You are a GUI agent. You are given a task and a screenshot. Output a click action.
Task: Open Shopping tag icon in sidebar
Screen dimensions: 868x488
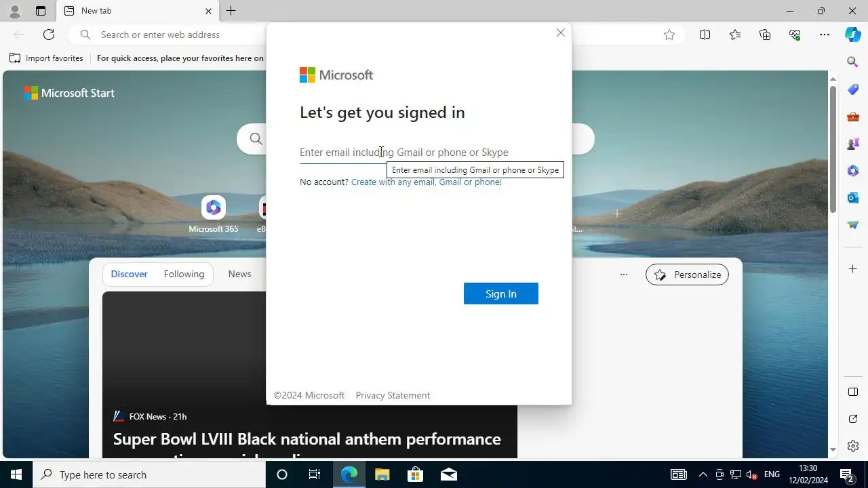click(853, 89)
